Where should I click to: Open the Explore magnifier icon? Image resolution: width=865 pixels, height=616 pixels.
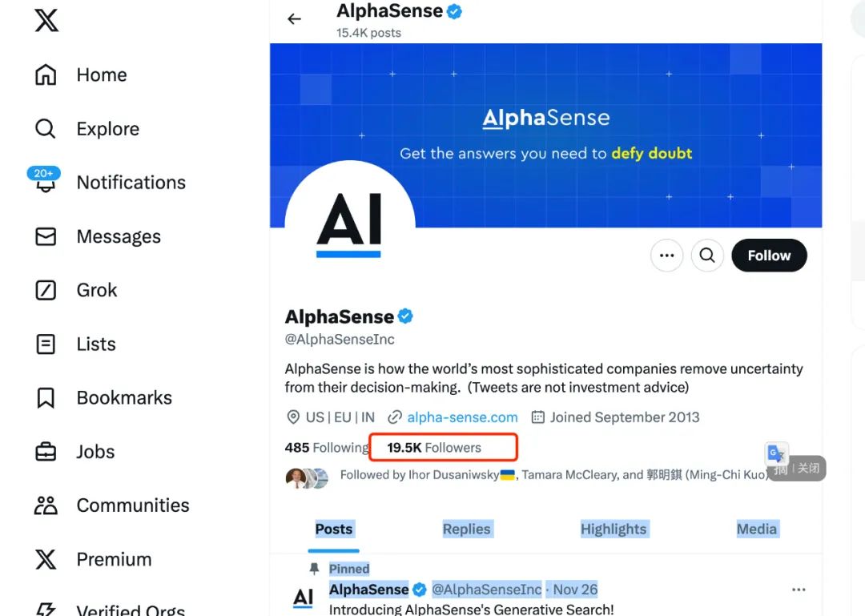pyautogui.click(x=45, y=129)
